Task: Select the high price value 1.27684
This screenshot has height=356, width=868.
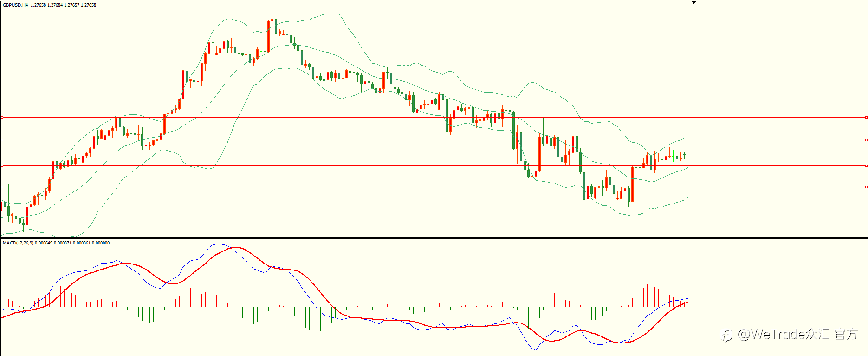Action: point(55,5)
